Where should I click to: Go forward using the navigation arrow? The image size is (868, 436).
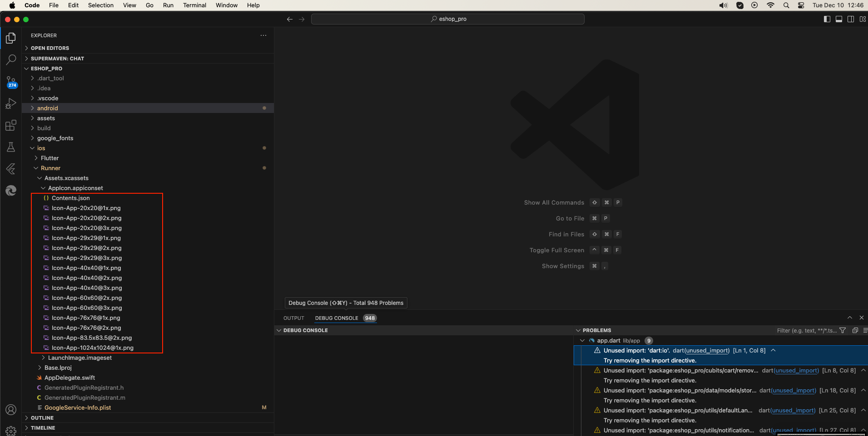click(302, 19)
